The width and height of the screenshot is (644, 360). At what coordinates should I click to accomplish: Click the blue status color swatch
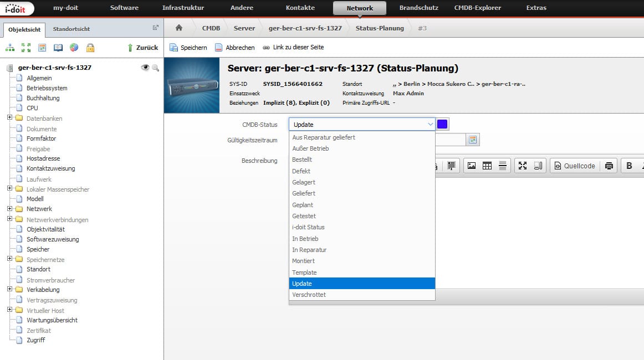(x=442, y=125)
